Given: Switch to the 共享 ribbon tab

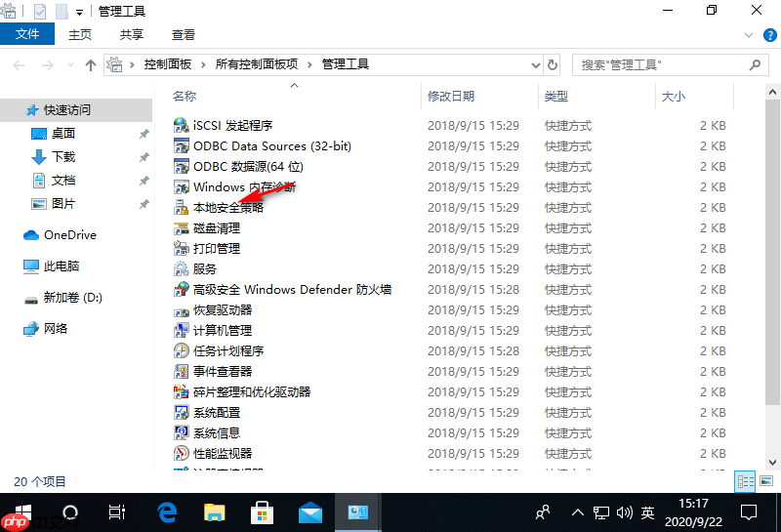Looking at the screenshot, I should 132,34.
